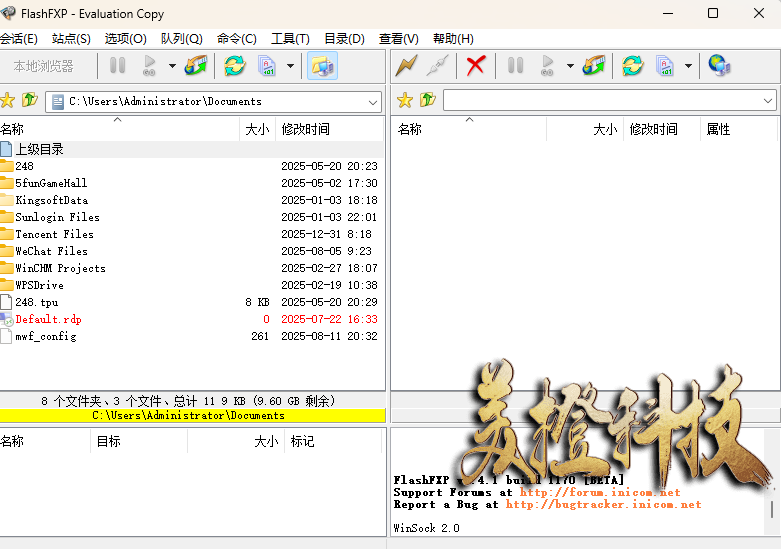
Task: Open the local transfer mode dropdown arrow
Action: [x=290, y=66]
